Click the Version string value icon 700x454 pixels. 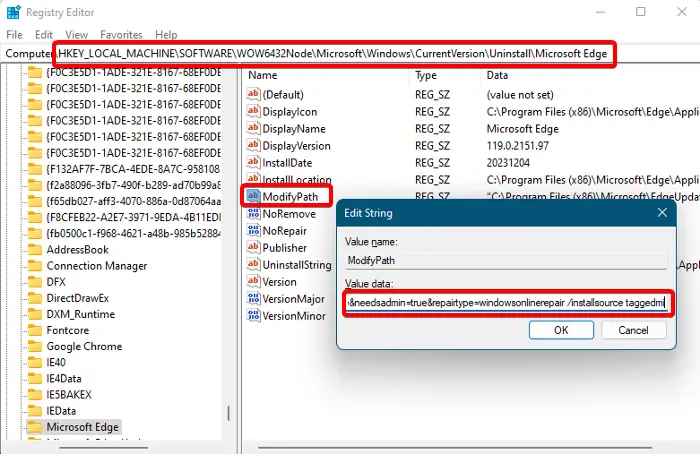click(x=253, y=281)
